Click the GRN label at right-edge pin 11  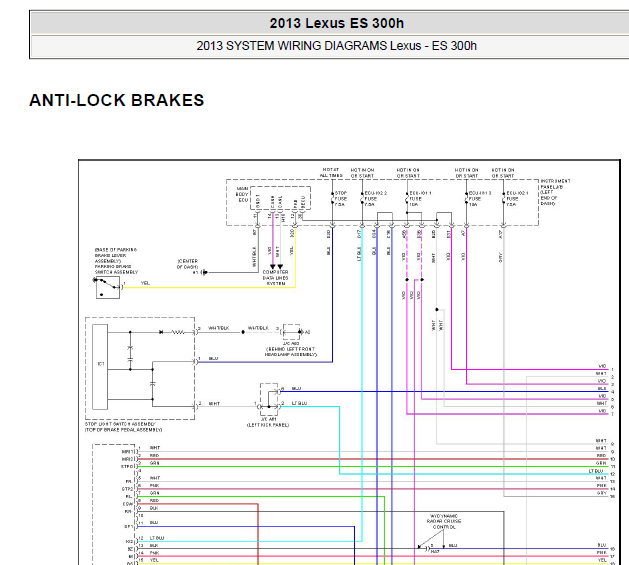pos(601,463)
